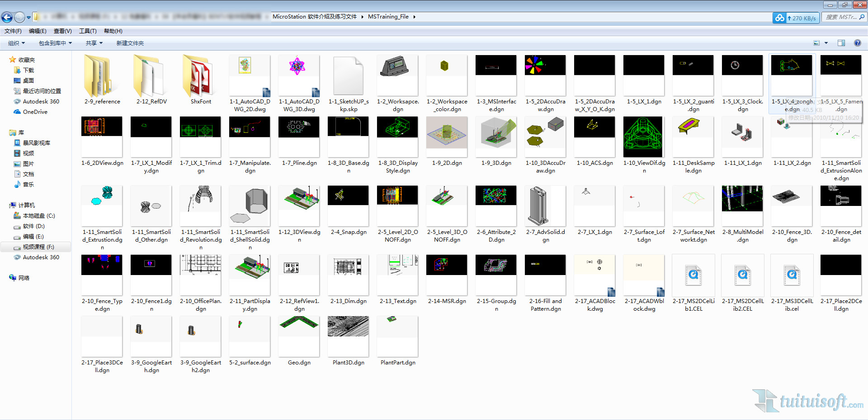Screen dimensions: 868x420
Task: Click MSTraining_File in the address breadcrumb
Action: click(x=388, y=17)
